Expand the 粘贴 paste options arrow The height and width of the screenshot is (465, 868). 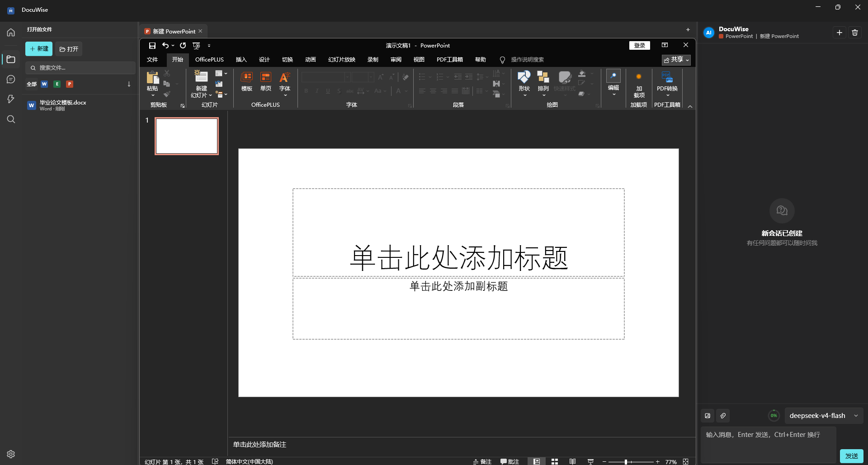tap(153, 95)
